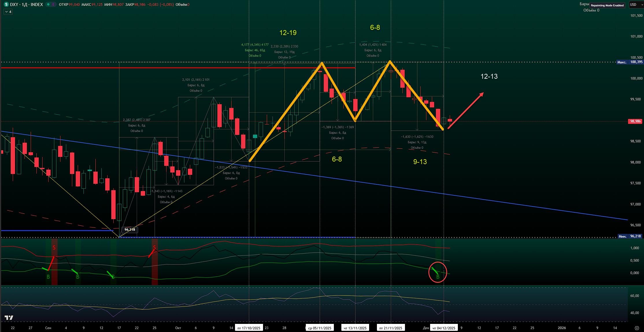Click the DXY symbol dollar logo icon

coord(6,4)
